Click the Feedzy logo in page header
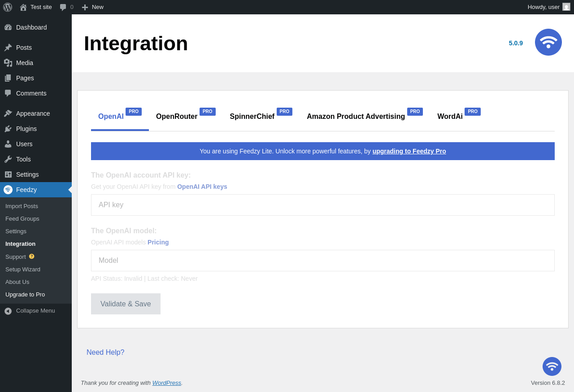574x392 pixels. [x=548, y=42]
